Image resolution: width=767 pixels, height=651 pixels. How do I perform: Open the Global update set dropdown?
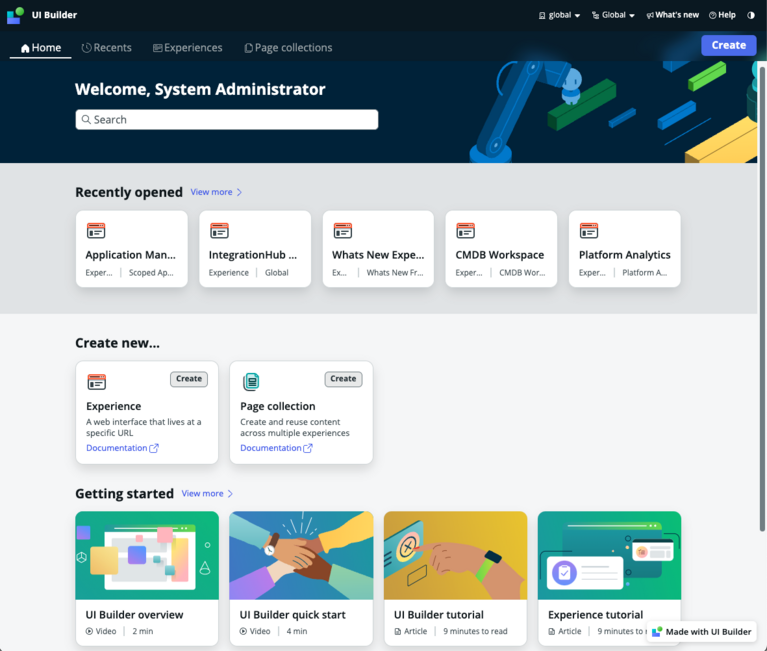(x=613, y=15)
